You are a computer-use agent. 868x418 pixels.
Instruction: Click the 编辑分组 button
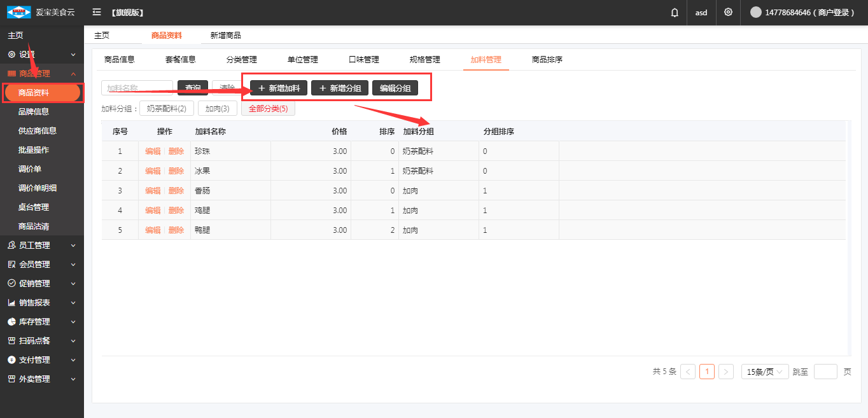(395, 88)
